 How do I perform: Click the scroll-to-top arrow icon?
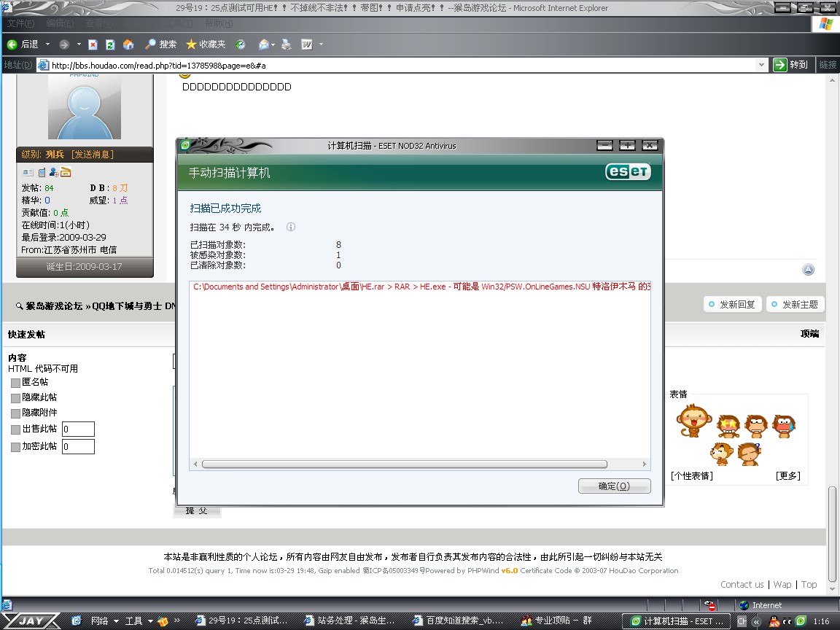[x=809, y=270]
